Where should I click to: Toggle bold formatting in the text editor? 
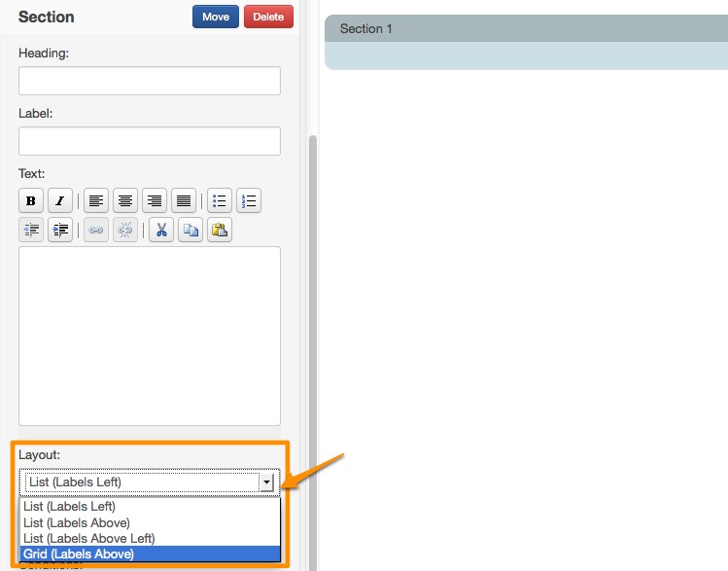click(31, 201)
